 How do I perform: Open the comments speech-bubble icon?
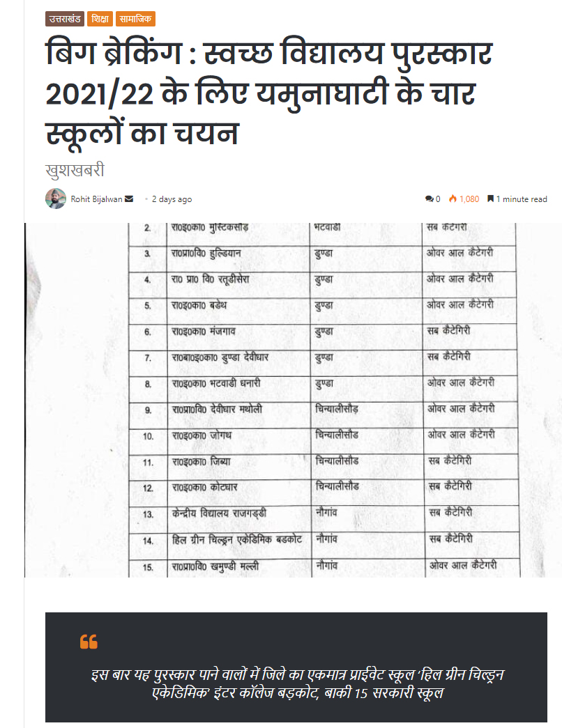coord(429,199)
